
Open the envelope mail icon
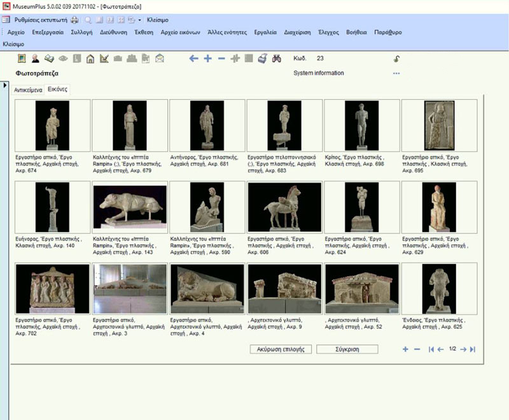[159, 59]
